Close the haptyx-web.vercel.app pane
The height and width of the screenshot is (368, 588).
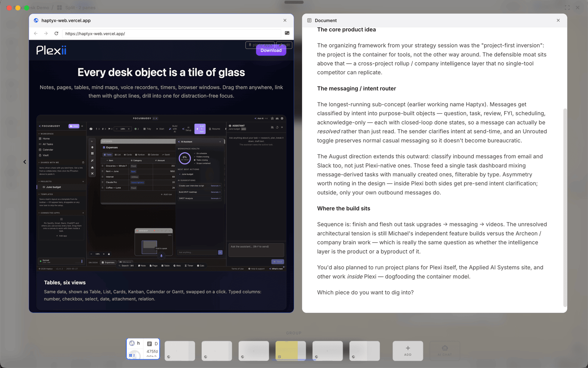coord(285,20)
